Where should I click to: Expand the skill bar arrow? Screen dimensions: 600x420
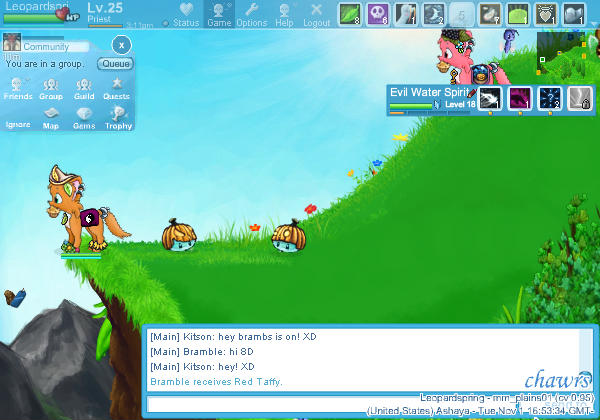pyautogui.click(x=593, y=24)
